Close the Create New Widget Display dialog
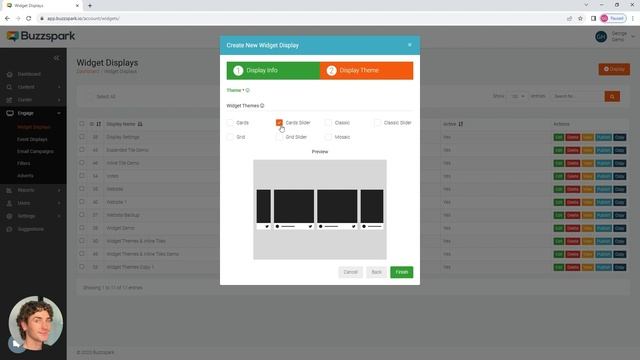The height and width of the screenshot is (360, 640). click(410, 45)
